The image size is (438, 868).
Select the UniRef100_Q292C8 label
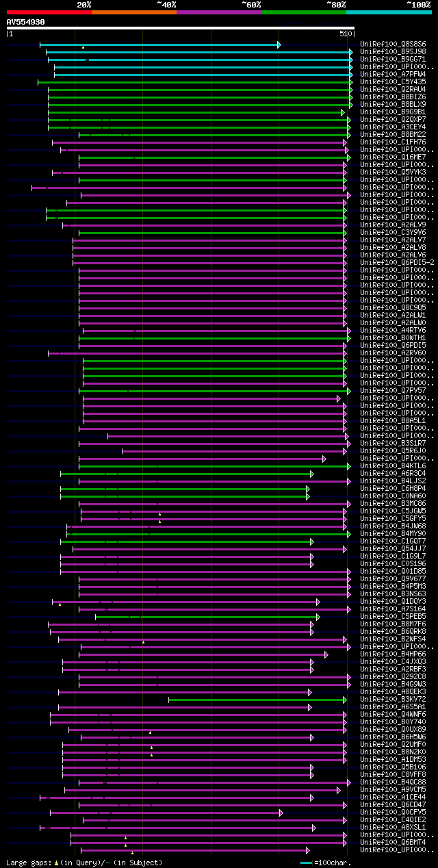(x=394, y=677)
